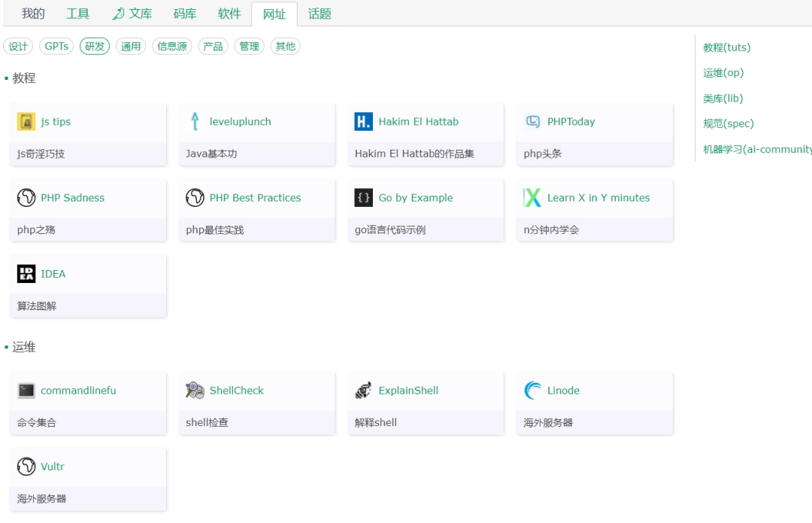812x523 pixels.
Task: Click the description 'n分钟内学会'
Action: [552, 230]
